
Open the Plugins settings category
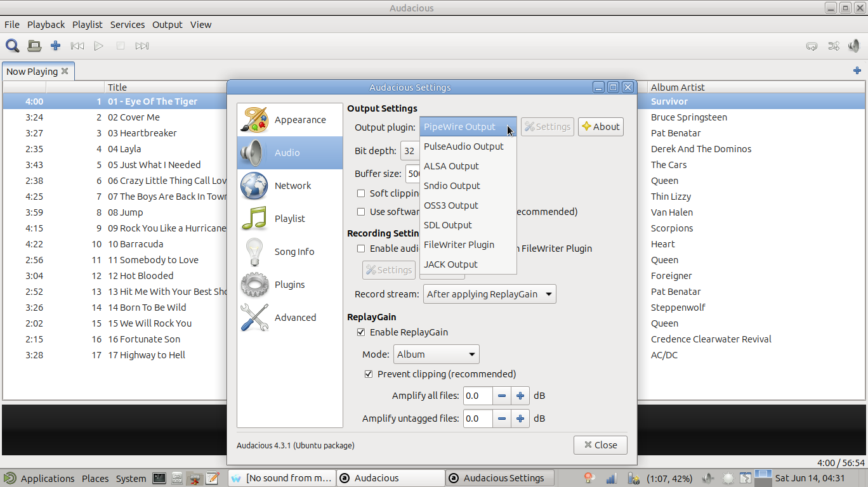coord(290,285)
